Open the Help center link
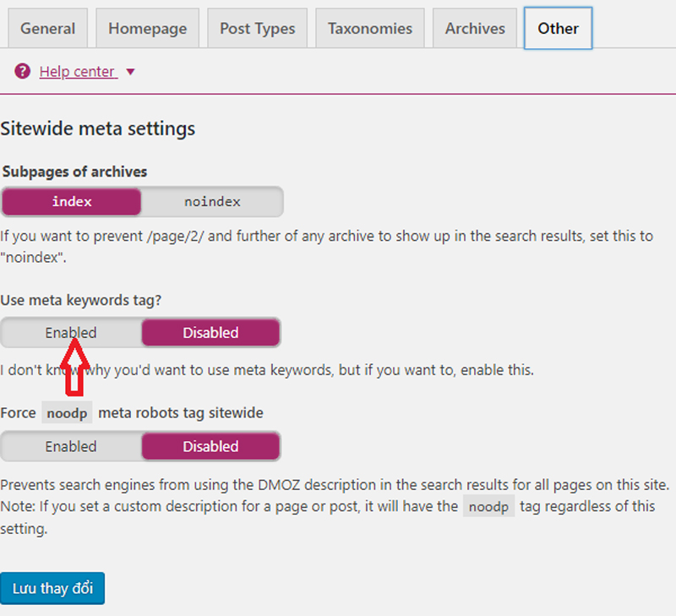Viewport: 676px width, 616px height. (76, 72)
